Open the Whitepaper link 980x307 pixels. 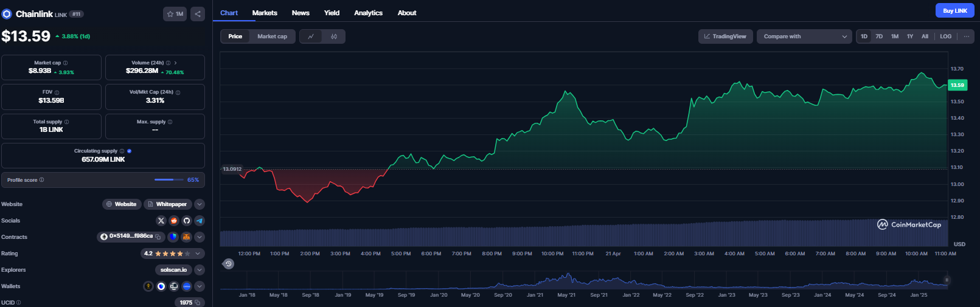click(167, 204)
